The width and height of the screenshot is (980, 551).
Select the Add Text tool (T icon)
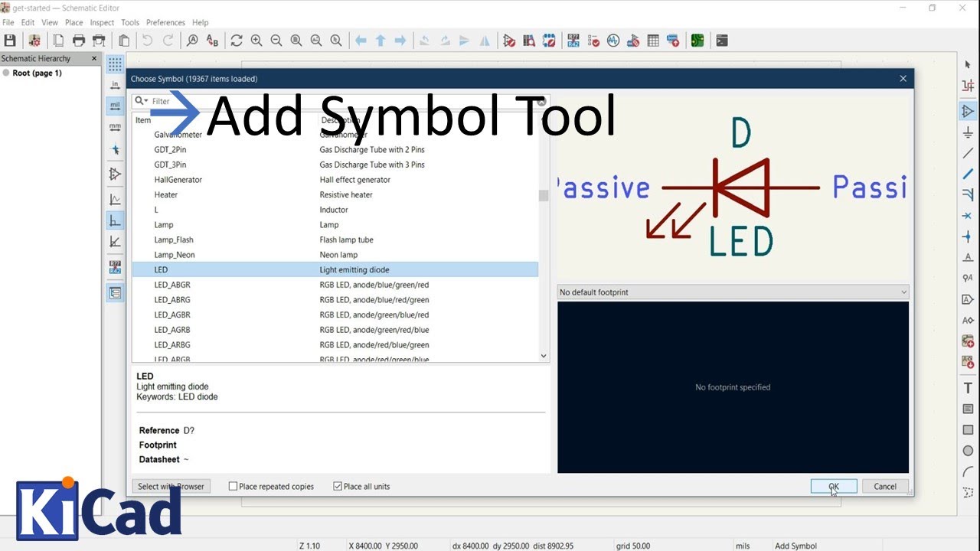pyautogui.click(x=968, y=388)
